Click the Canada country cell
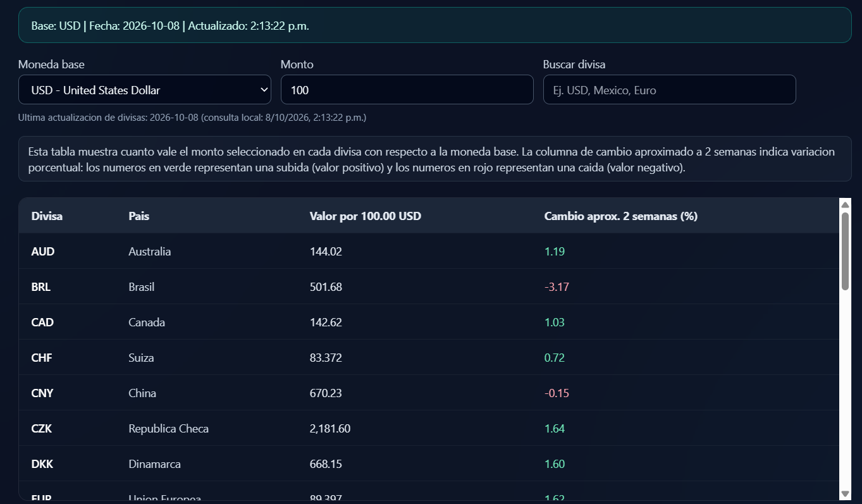Viewport: 862px width, 504px height. [x=147, y=323]
